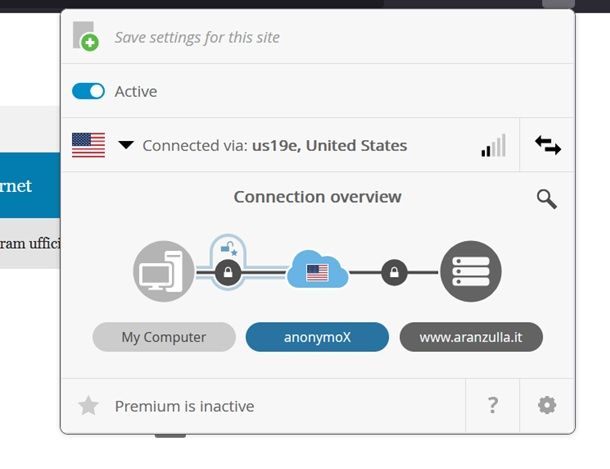The height and width of the screenshot is (469, 610).
Task: Click the www.aranzulla.it label button
Action: (471, 337)
